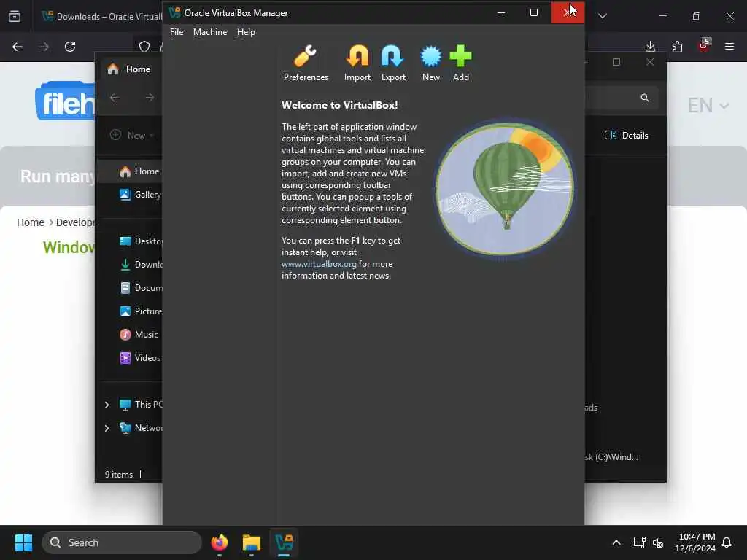The height and width of the screenshot is (560, 747).
Task: Click the Export appliance icon
Action: pyautogui.click(x=393, y=63)
